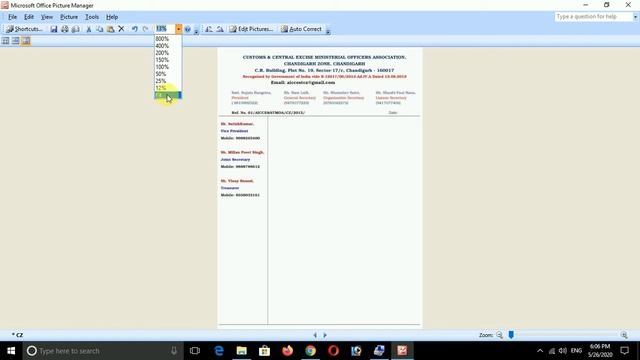Click the zoom slider handle
This screenshot has width=640, height=360.
[511, 335]
